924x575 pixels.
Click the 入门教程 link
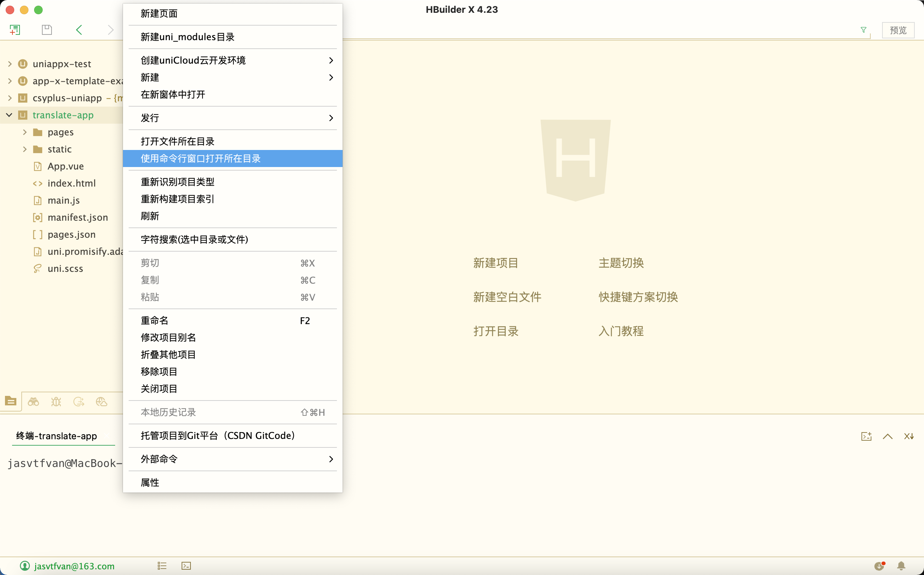coord(621,331)
